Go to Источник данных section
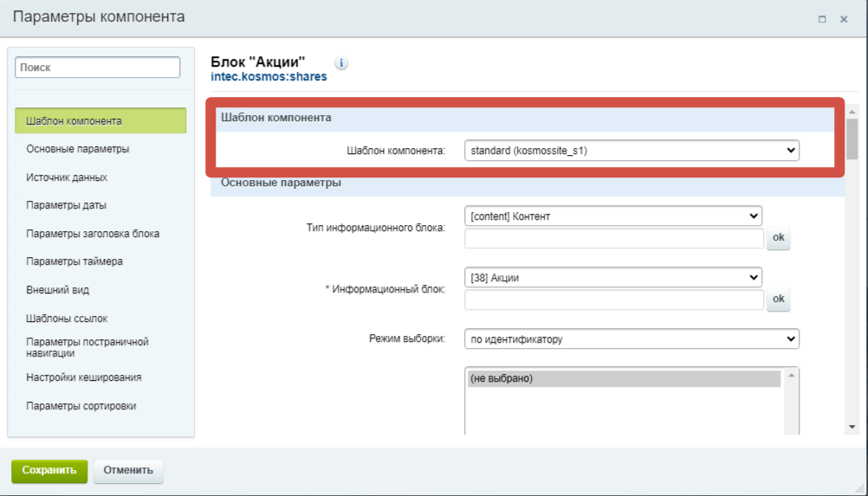 coord(67,177)
